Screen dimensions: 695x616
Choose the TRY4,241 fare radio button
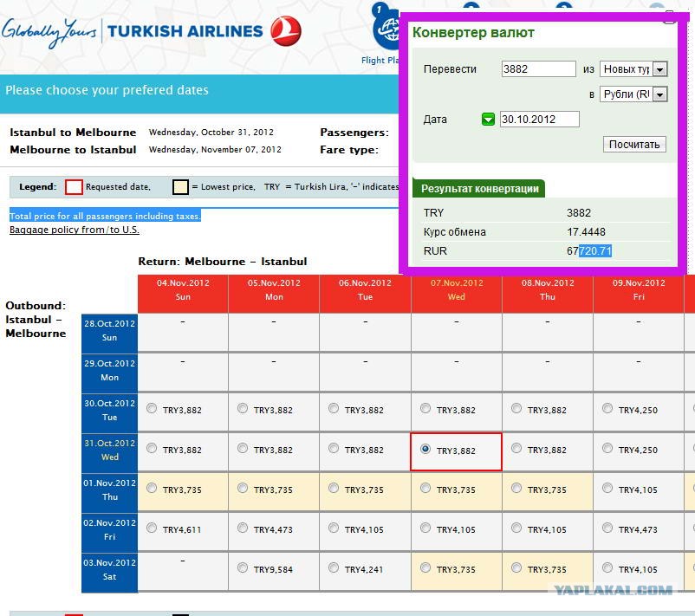334,567
